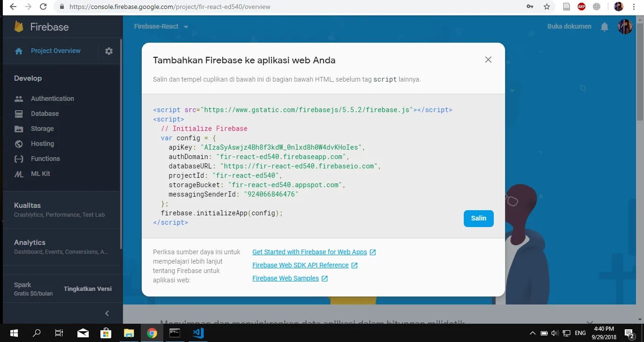Select Authentication menu item

(x=53, y=99)
